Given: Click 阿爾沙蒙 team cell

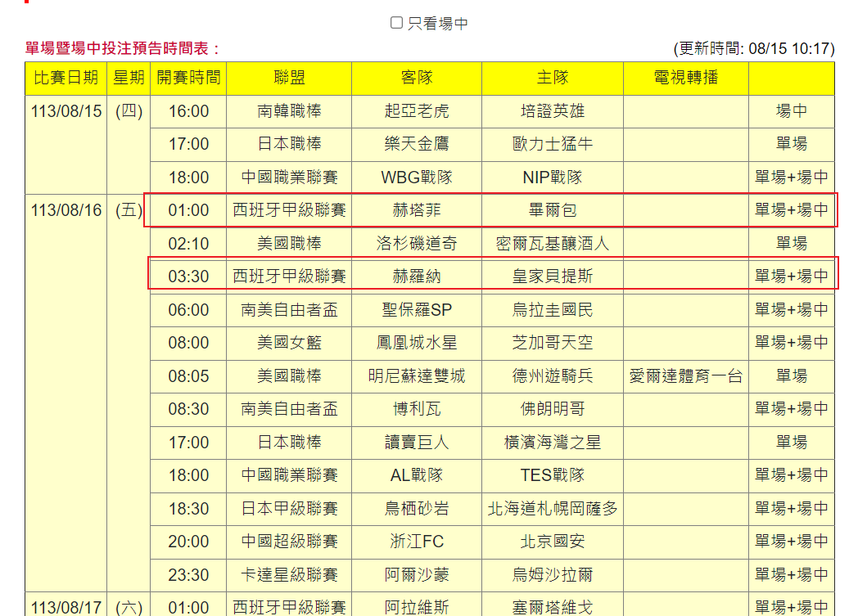Looking at the screenshot, I should pyautogui.click(x=417, y=575).
